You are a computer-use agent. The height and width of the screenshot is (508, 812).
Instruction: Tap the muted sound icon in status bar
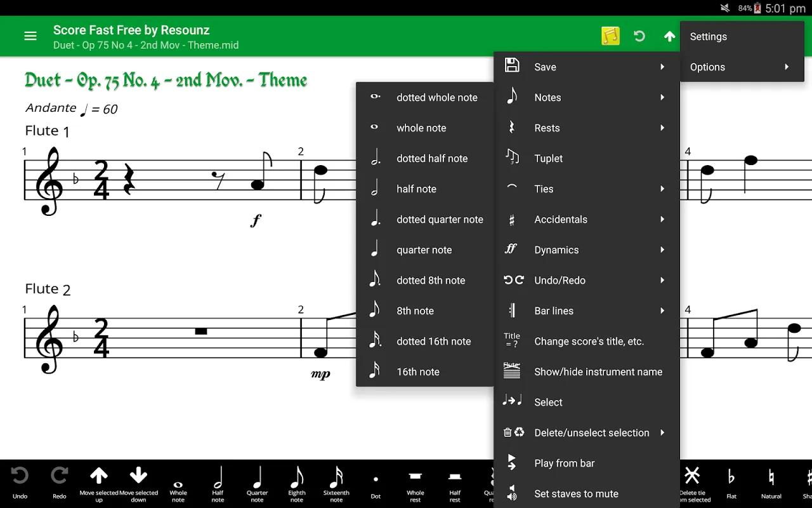725,8
